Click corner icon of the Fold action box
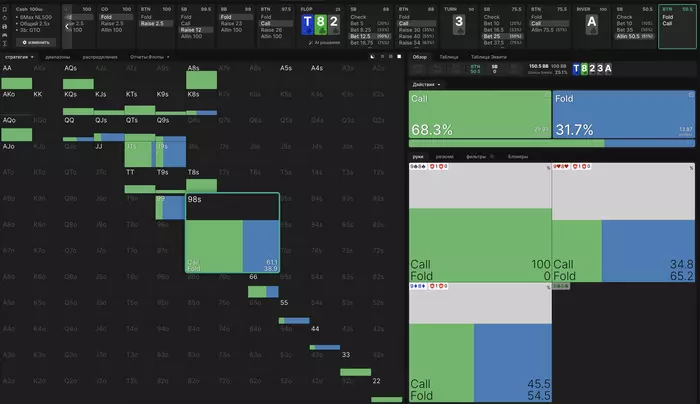Screen dimensions: 700x404 click(x=691, y=95)
